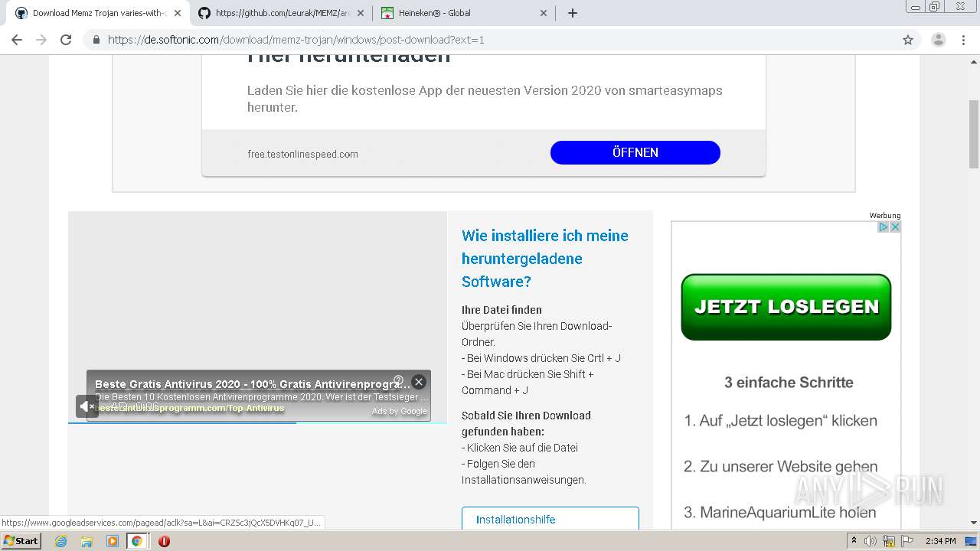Click the 'Sobald Sie Ihren Download gefunden haben' text
The height and width of the screenshot is (551, 980).
(526, 423)
